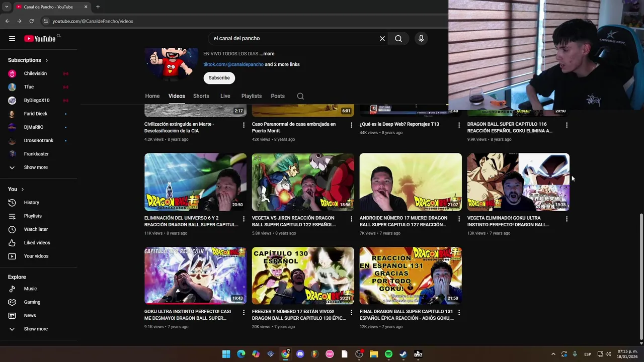This screenshot has height=362, width=644.
Task: Open options for Deep Web Reportajes T13 video
Action: pyautogui.click(x=459, y=125)
